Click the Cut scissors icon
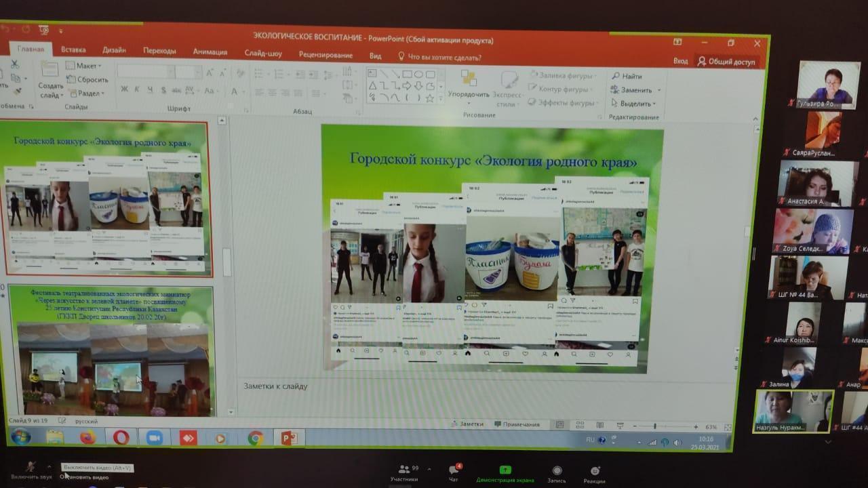 pos(15,64)
